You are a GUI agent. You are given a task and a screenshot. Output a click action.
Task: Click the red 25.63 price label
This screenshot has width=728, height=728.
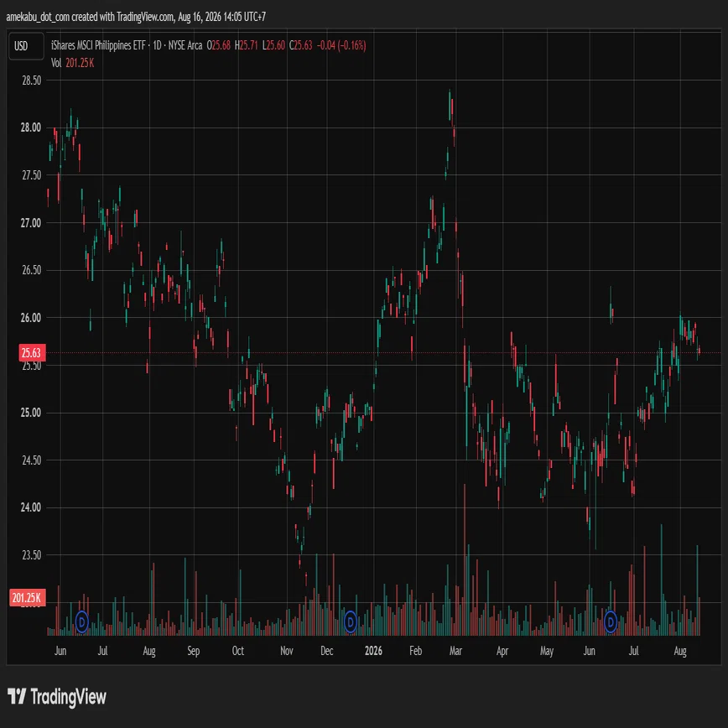point(32,353)
